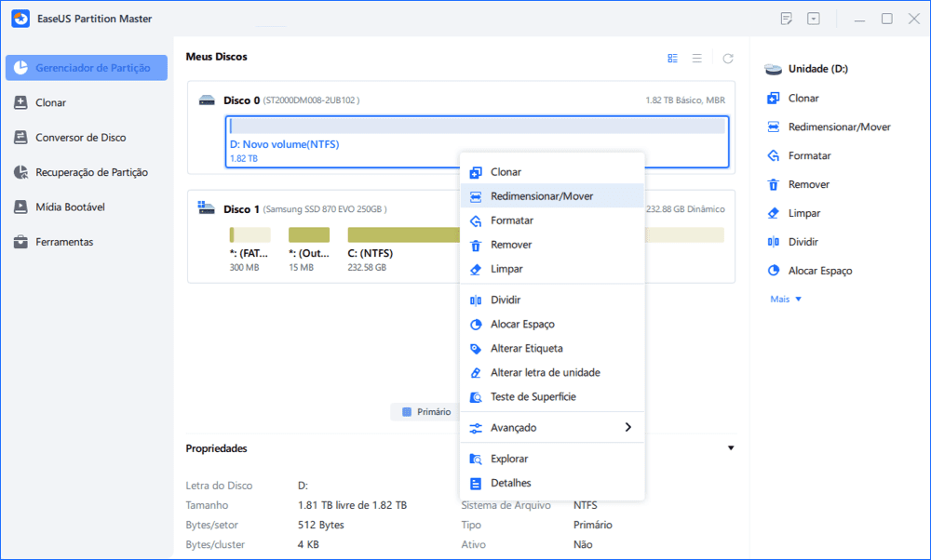
Task: Select Alterar Etiqueta in context menu
Action: pyautogui.click(x=552, y=349)
